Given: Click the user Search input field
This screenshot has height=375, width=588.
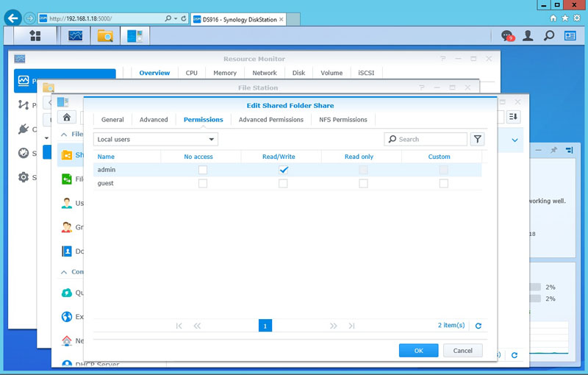Looking at the screenshot, I should (430, 139).
